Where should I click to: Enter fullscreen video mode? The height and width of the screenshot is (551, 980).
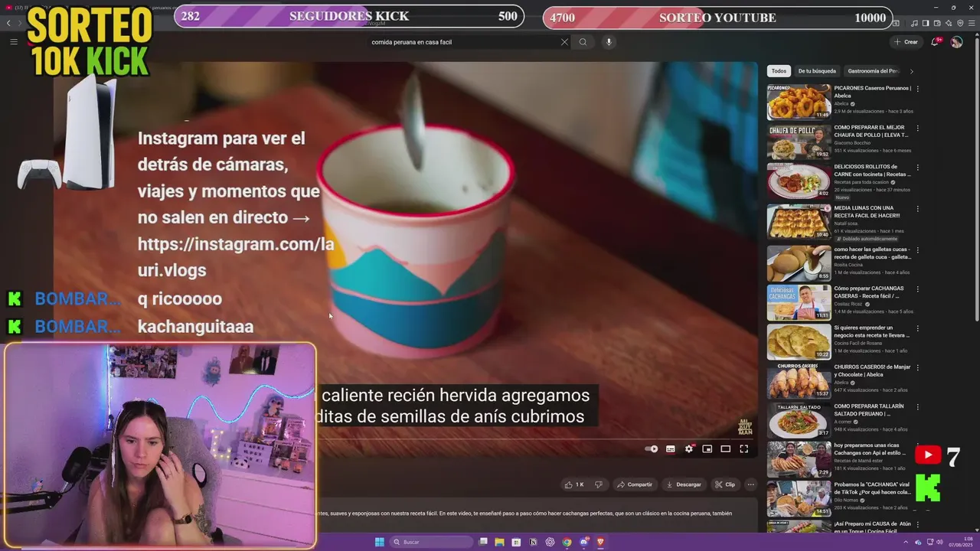743,449
